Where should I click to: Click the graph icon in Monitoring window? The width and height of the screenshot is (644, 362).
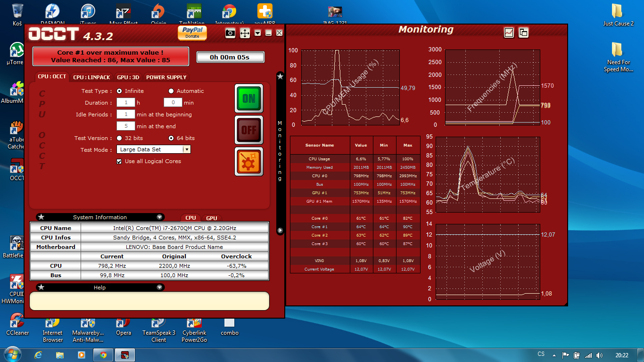(509, 33)
